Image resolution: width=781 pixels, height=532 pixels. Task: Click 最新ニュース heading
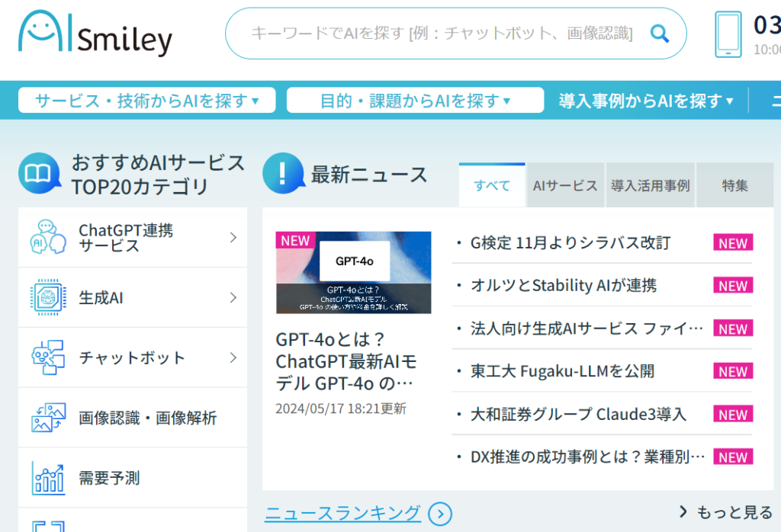[369, 175]
